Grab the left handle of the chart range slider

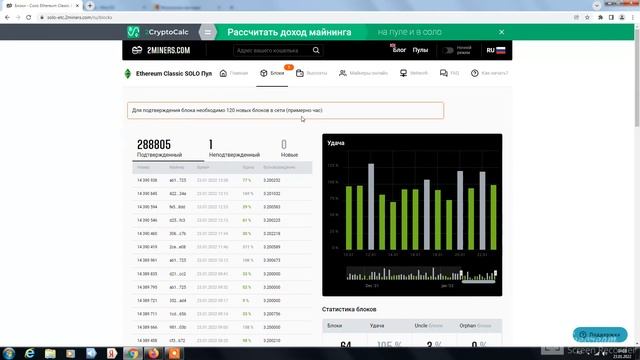point(461,273)
